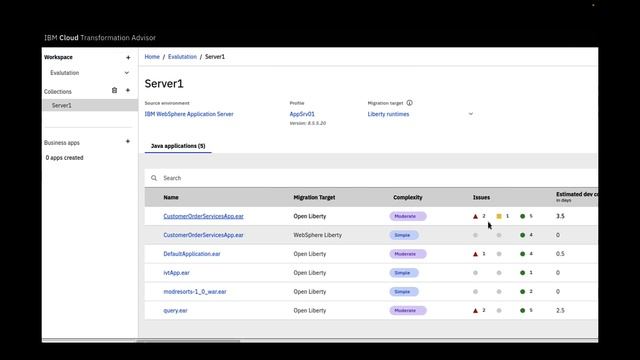
Task: Click the horizontal scrollbar at bottom
Action: (x=188, y=341)
